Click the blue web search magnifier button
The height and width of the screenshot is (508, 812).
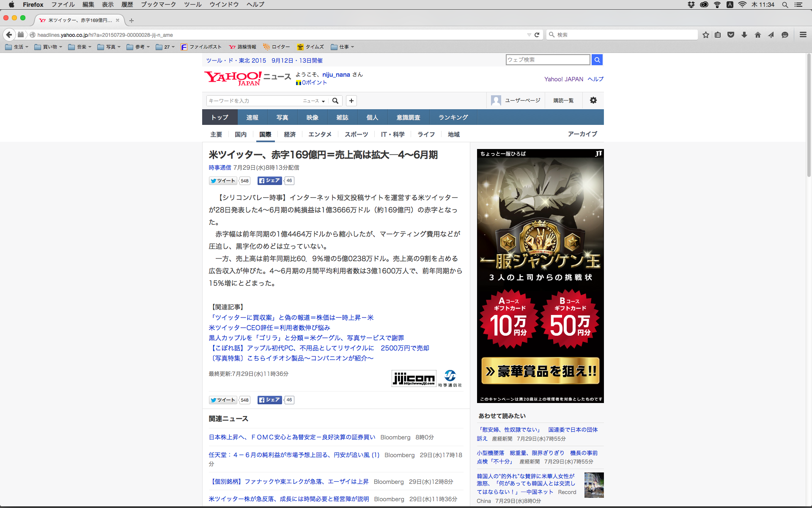tap(597, 60)
